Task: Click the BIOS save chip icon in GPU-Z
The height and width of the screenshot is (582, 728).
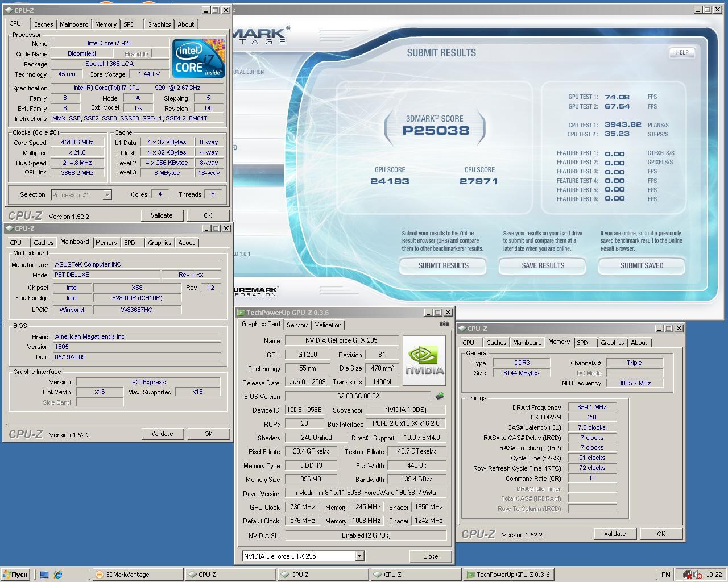Action: pos(439,396)
